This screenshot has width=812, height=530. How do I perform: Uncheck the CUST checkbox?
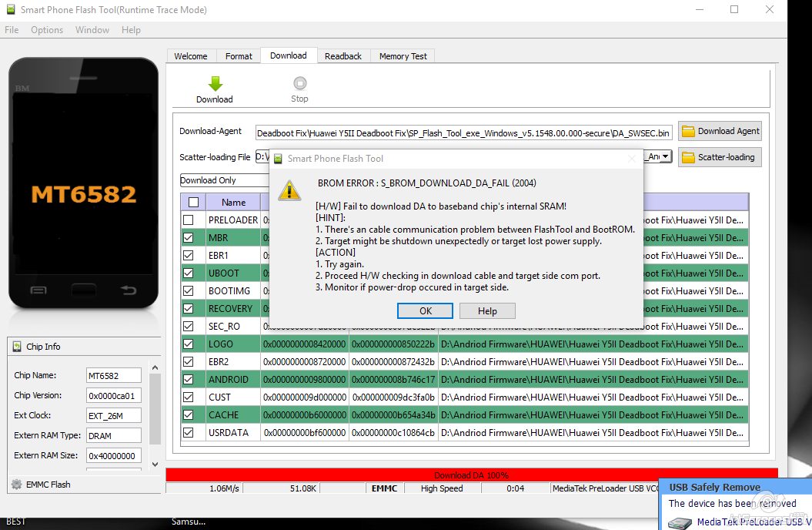pyautogui.click(x=189, y=397)
